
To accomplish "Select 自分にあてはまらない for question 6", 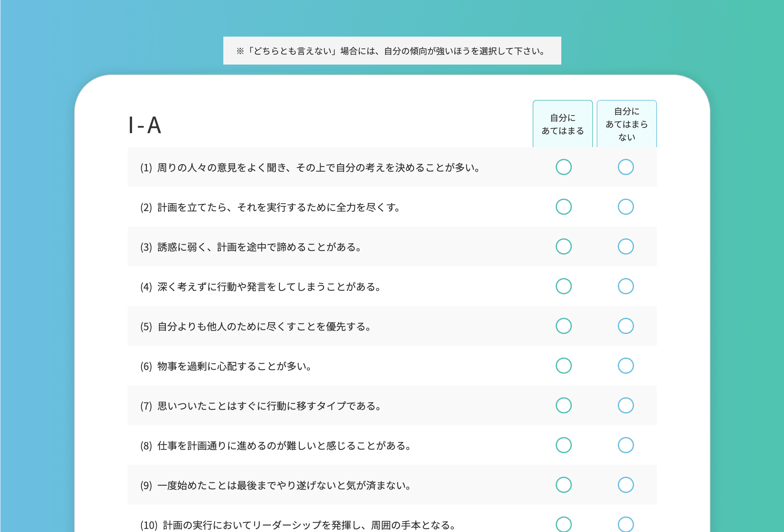I will tap(626, 365).
